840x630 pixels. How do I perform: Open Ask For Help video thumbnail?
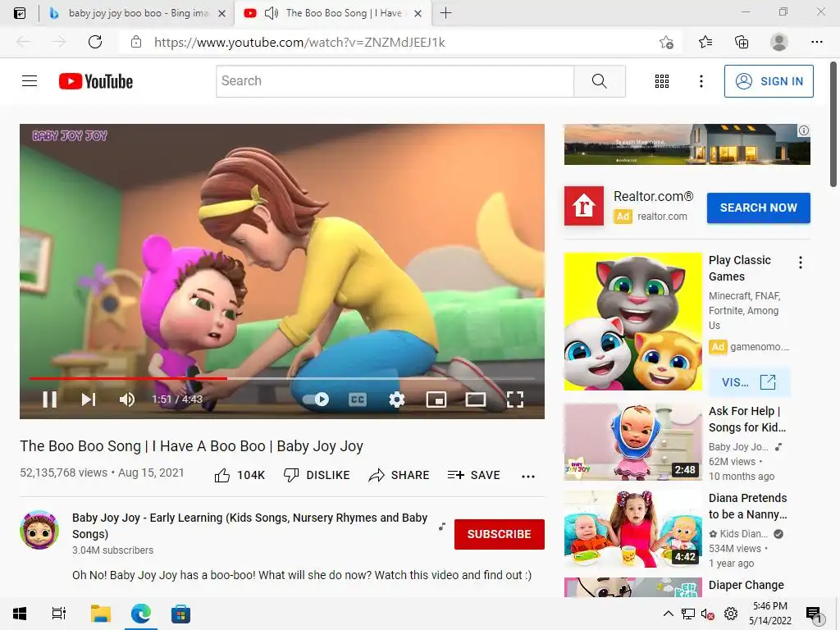(x=632, y=442)
